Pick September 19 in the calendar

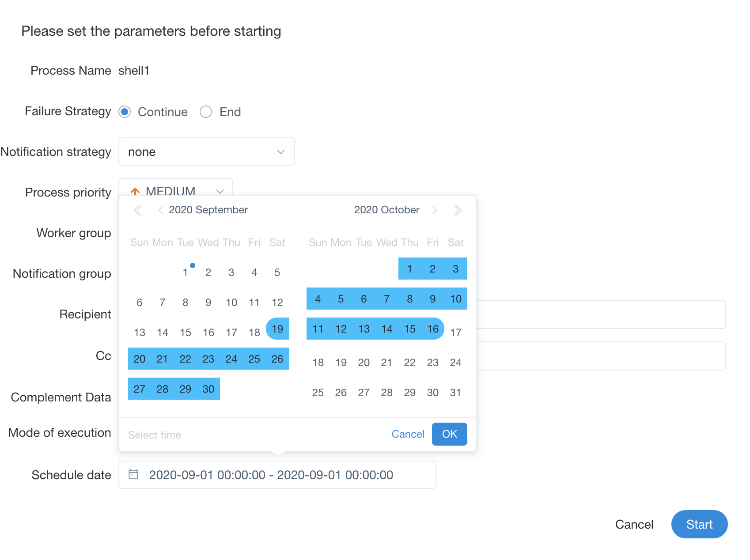[277, 329]
